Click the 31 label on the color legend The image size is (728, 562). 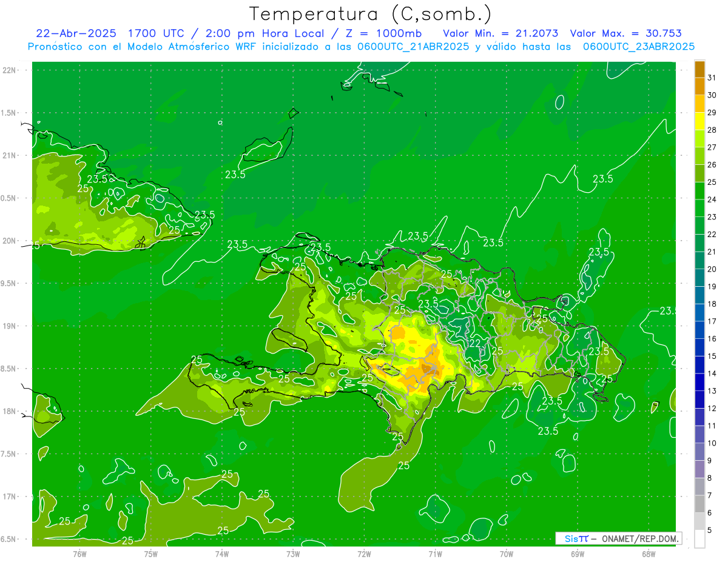click(x=712, y=77)
